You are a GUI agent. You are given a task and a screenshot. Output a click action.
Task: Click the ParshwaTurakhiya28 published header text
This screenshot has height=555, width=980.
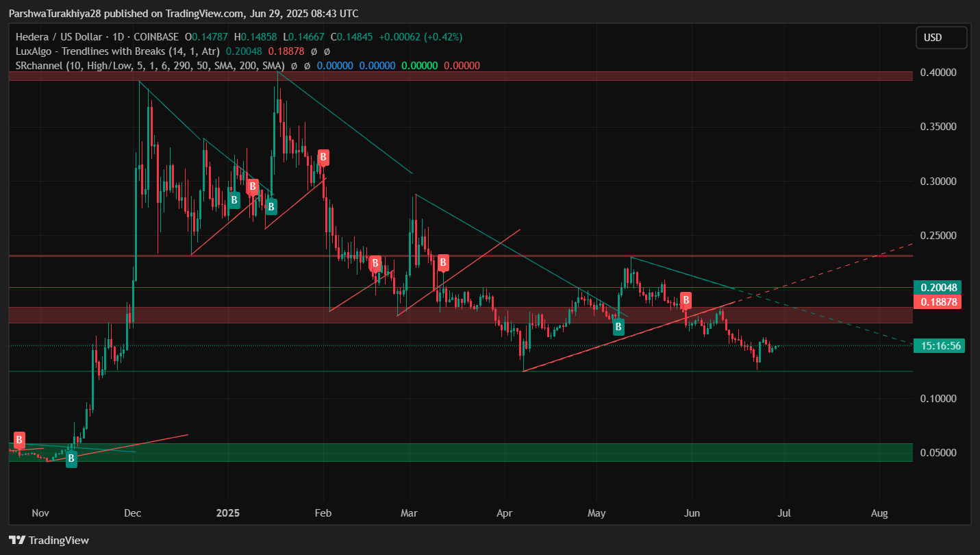[x=183, y=14]
